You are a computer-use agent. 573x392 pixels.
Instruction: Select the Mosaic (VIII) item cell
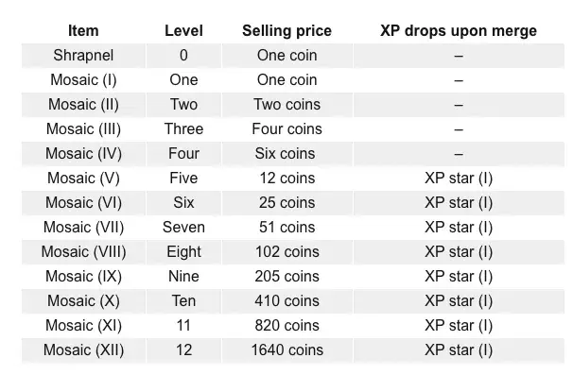(83, 251)
